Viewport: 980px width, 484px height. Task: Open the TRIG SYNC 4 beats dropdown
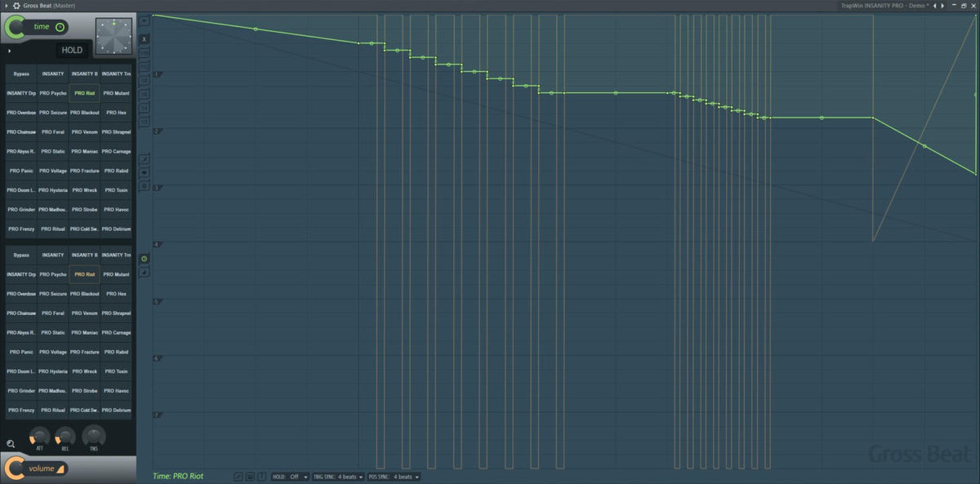(x=338, y=477)
